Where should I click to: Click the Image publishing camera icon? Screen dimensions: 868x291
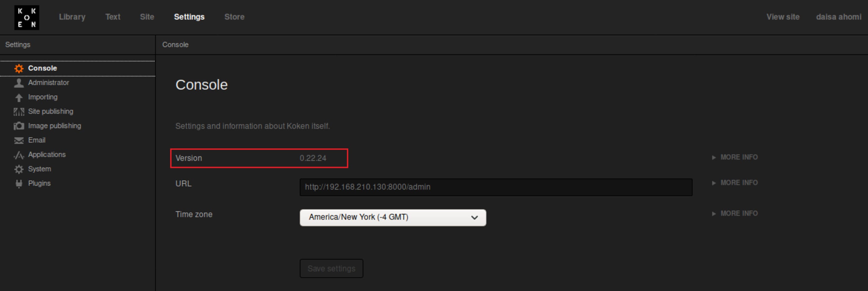pyautogui.click(x=19, y=126)
